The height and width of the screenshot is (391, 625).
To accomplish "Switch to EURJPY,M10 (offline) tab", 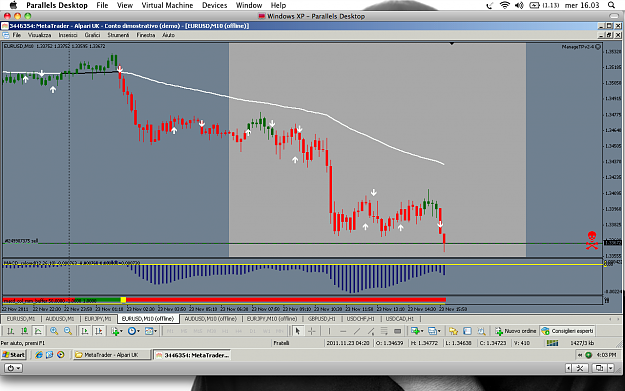I will click(272, 319).
